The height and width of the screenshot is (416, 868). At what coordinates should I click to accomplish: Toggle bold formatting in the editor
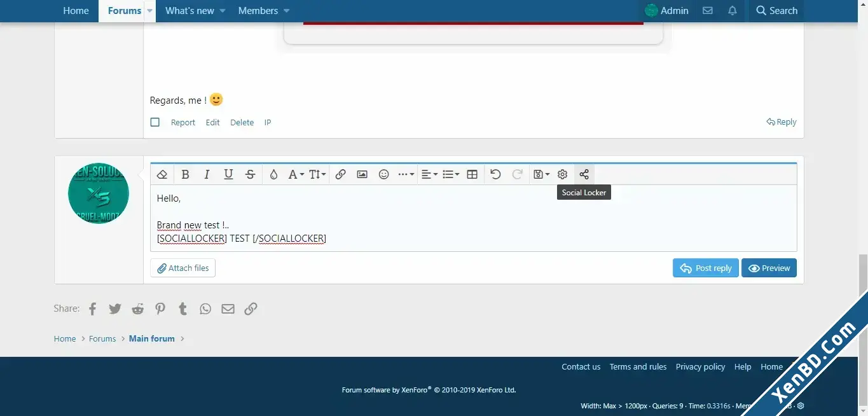(185, 174)
